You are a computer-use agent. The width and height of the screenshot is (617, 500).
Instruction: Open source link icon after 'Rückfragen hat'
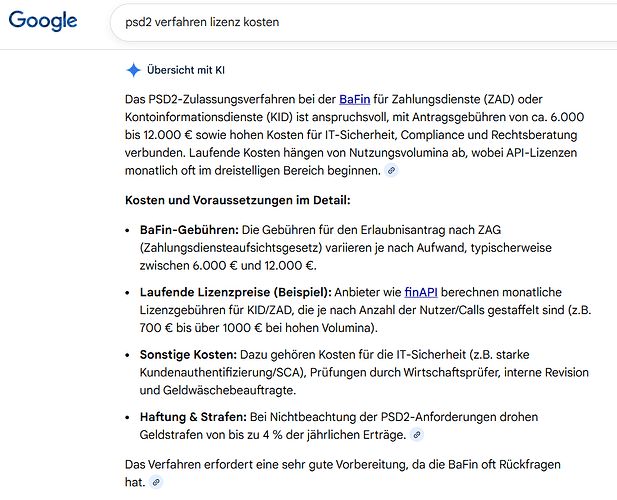click(156, 482)
